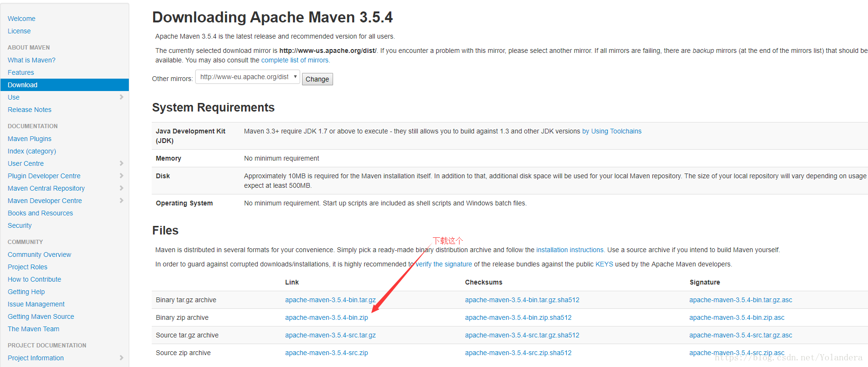Click the 'Checksums' column header
This screenshot has width=868, height=367.
pos(483,282)
